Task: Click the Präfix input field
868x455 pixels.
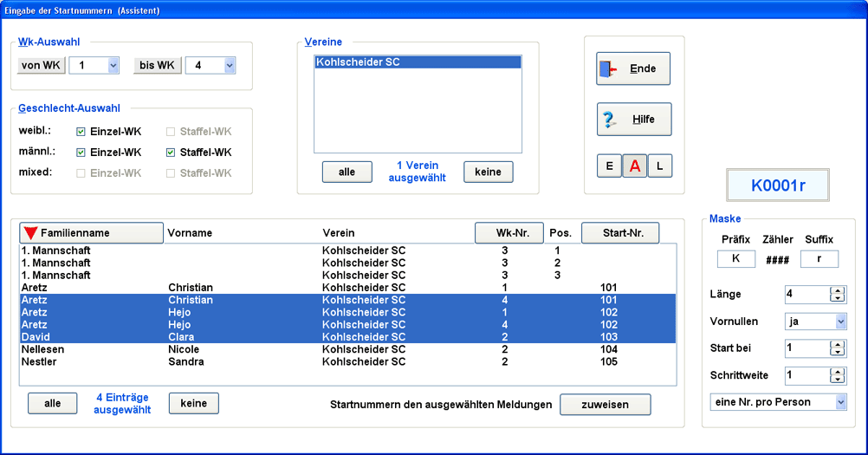Action: [735, 258]
